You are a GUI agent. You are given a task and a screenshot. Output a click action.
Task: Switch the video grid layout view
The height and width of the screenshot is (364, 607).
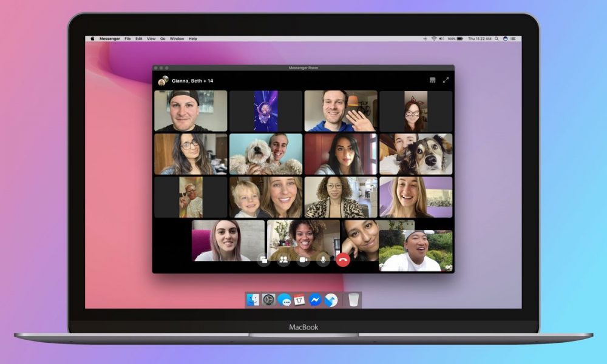point(432,80)
